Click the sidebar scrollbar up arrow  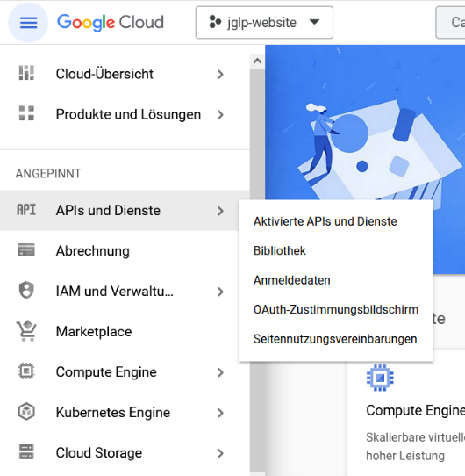[257, 61]
